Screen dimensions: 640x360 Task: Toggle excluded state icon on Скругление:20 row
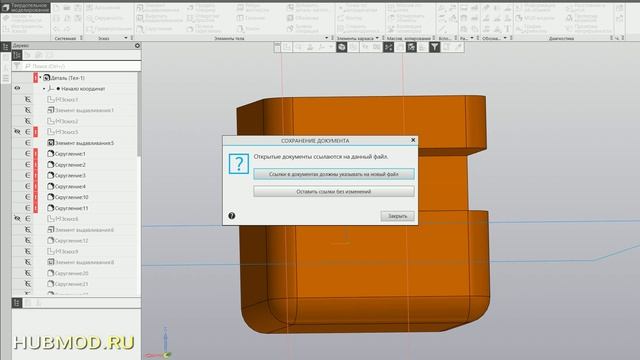[27, 273]
